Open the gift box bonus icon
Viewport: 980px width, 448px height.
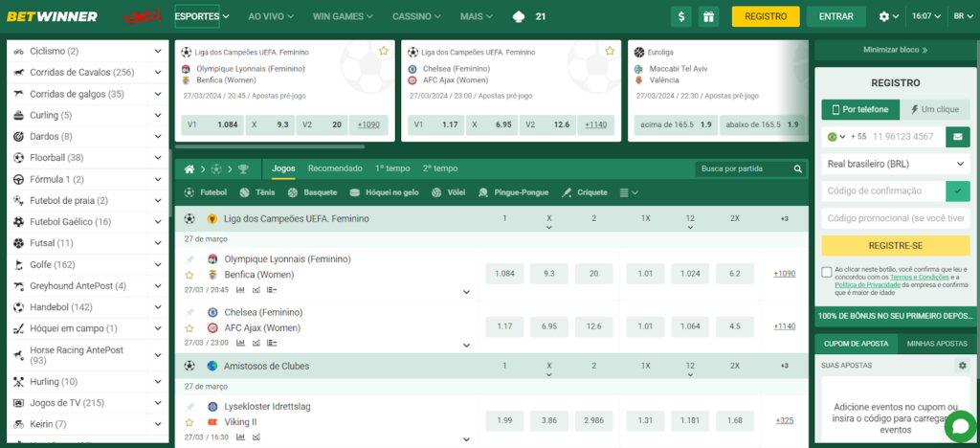[x=708, y=17]
